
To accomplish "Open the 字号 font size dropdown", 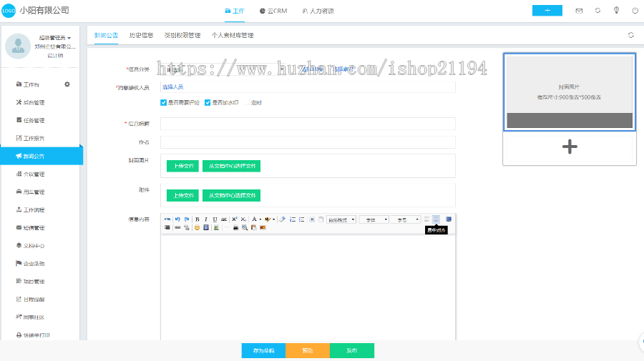I will (406, 219).
